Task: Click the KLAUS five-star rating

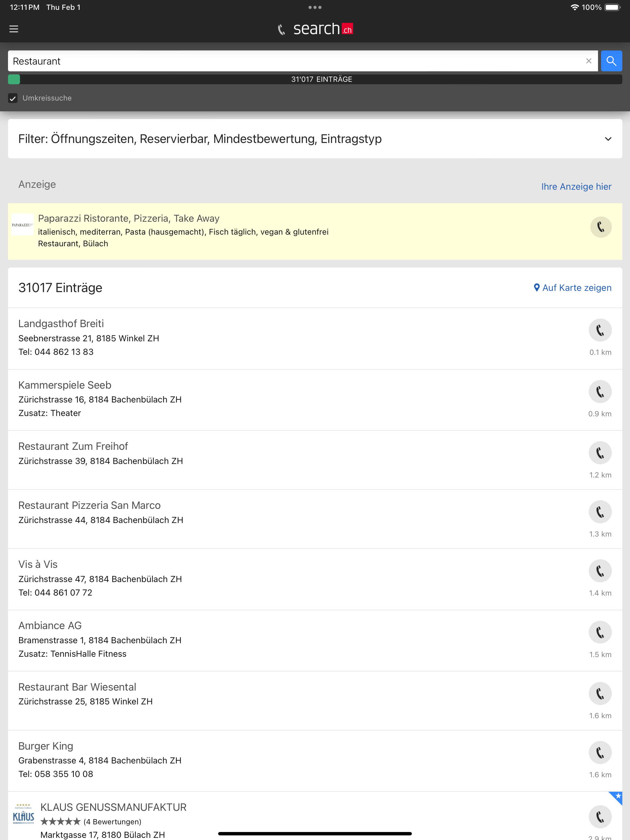Action: (60, 821)
